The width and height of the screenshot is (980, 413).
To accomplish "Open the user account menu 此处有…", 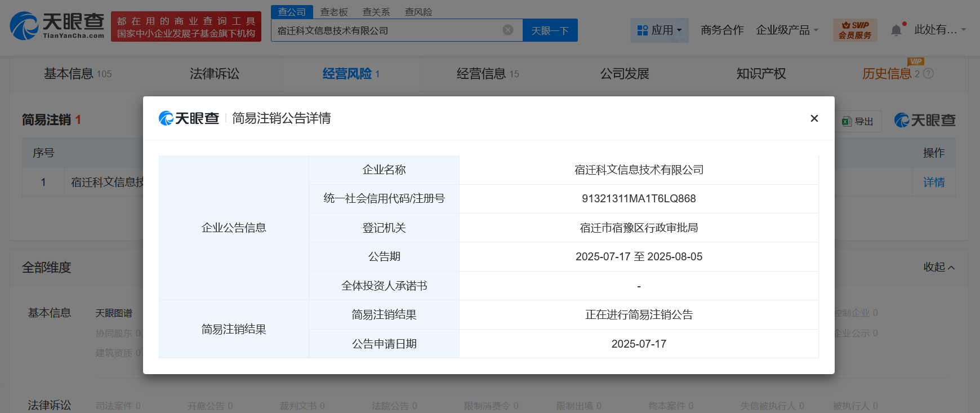I will 939,30.
